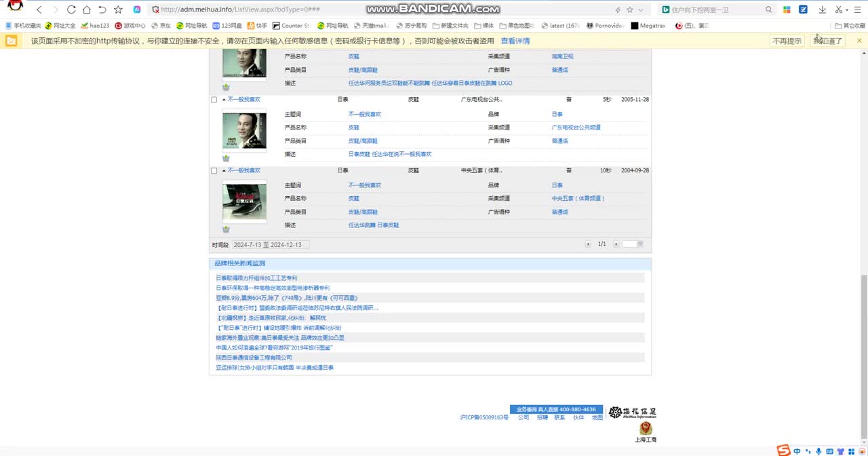Viewport: 868px width, 456px height.
Task: Click the Sogou input method S icon
Action: (x=783, y=451)
